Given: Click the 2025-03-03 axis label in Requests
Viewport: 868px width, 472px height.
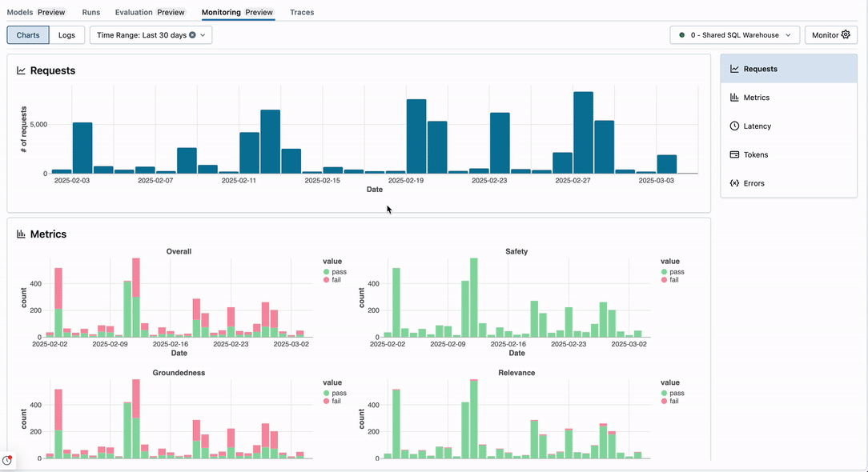Looking at the screenshot, I should (x=656, y=180).
